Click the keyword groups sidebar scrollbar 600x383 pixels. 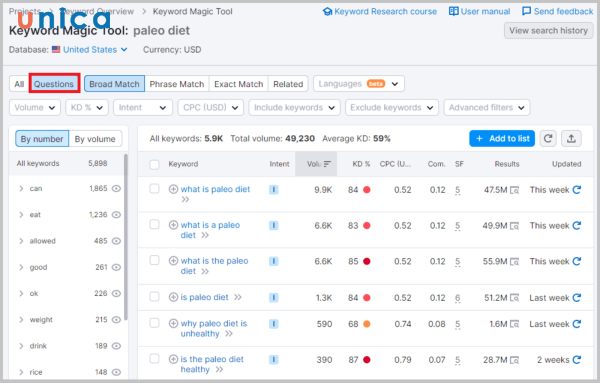(126, 237)
